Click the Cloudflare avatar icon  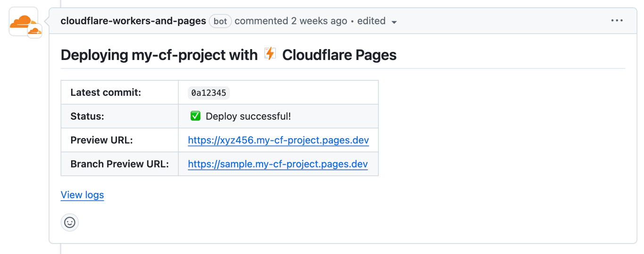pyautogui.click(x=24, y=22)
